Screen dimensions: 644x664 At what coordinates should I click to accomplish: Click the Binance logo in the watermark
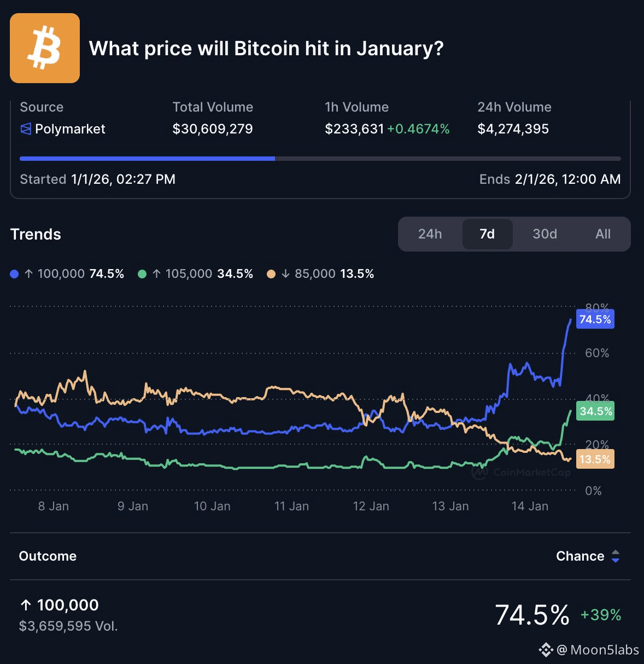tap(546, 650)
